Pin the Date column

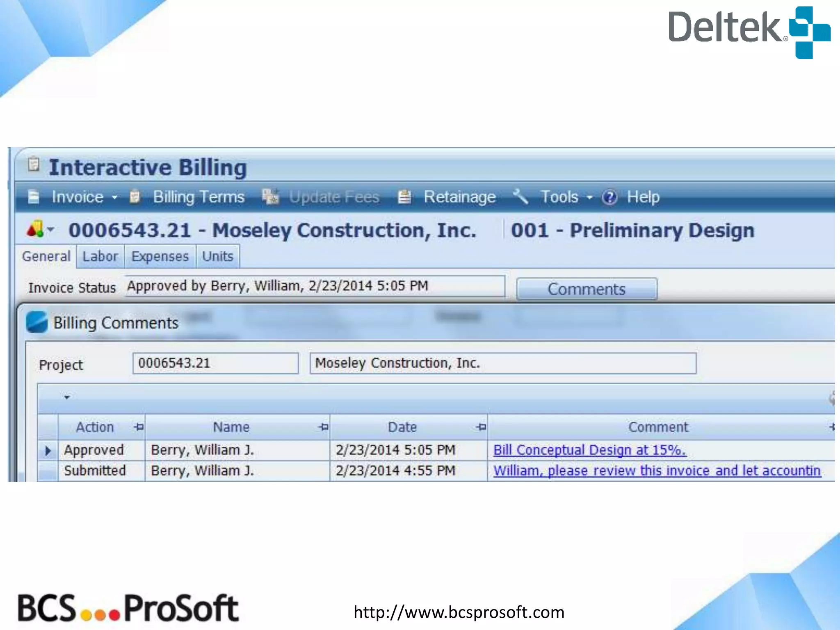tap(481, 427)
